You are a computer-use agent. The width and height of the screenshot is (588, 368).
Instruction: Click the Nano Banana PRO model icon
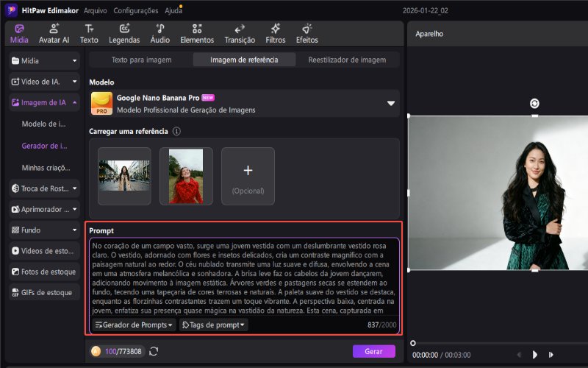(101, 103)
